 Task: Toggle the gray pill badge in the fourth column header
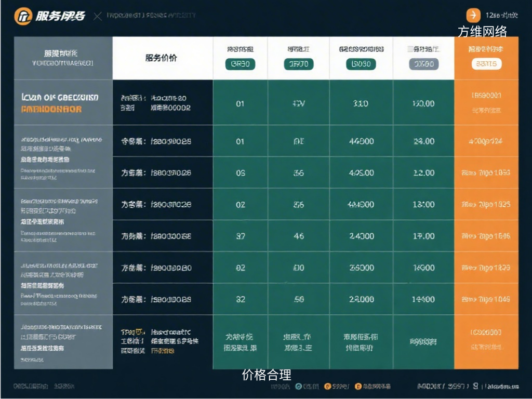click(424, 64)
